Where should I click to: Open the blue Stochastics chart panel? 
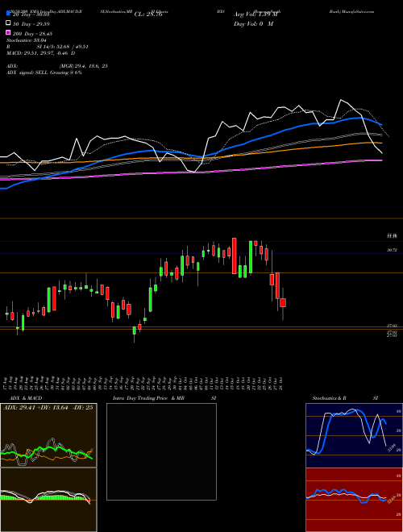[x=354, y=435]
